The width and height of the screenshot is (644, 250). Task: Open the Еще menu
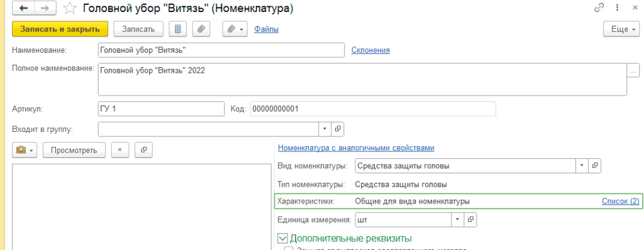pos(621,29)
